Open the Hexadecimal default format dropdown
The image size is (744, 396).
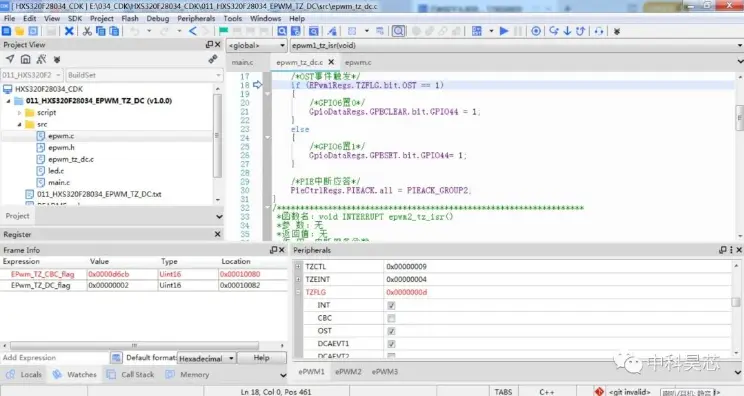(206, 358)
